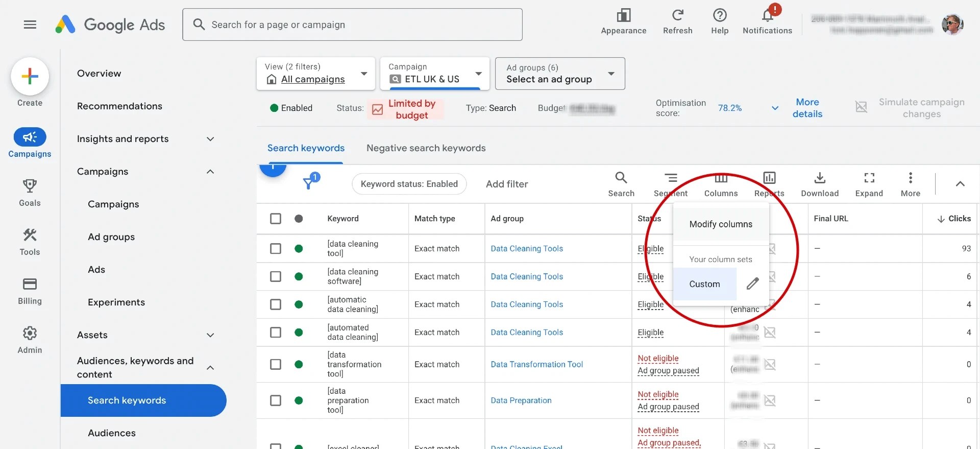This screenshot has width=980, height=449.
Task: Click the Add filter button
Action: (x=507, y=184)
